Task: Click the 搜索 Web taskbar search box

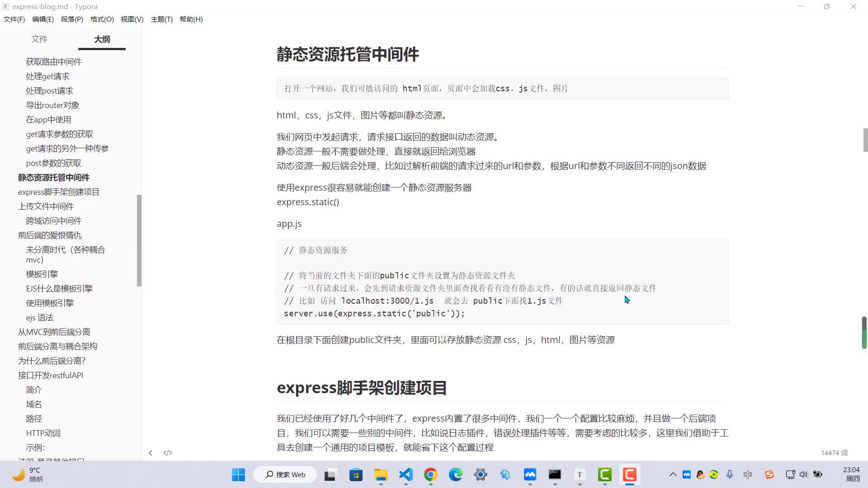Action: (x=286, y=474)
